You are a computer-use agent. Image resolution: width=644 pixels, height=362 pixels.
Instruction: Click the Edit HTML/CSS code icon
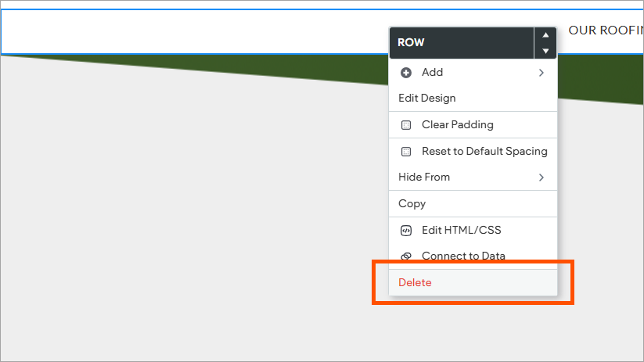[406, 231]
